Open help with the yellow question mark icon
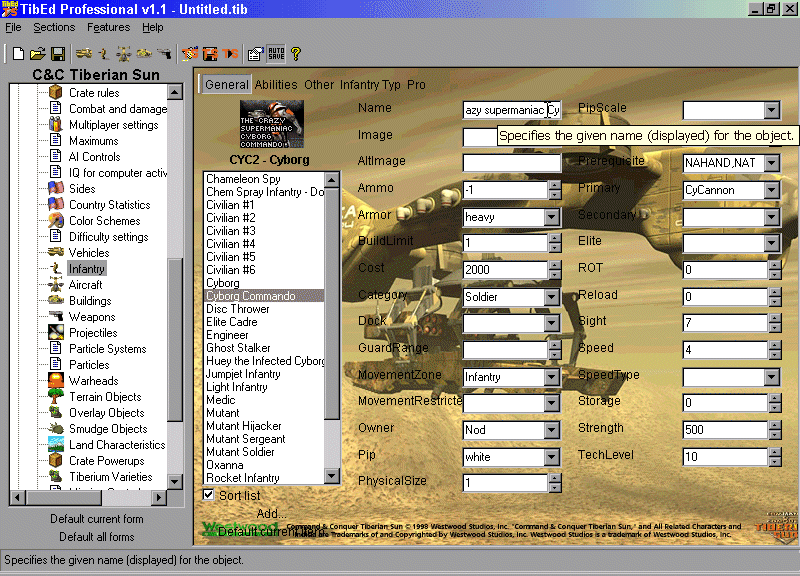Image resolution: width=800 pixels, height=576 pixels. tap(296, 54)
